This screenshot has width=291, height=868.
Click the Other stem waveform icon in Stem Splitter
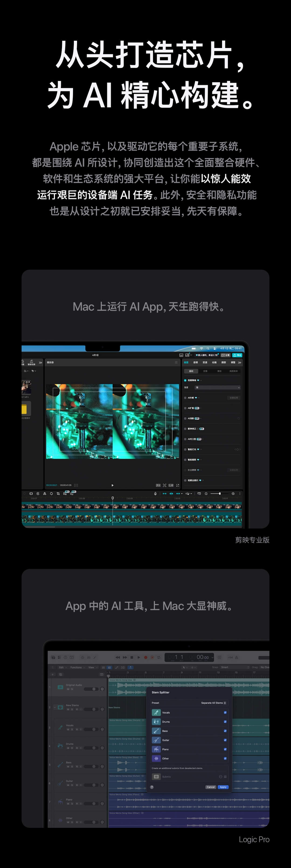point(156,758)
